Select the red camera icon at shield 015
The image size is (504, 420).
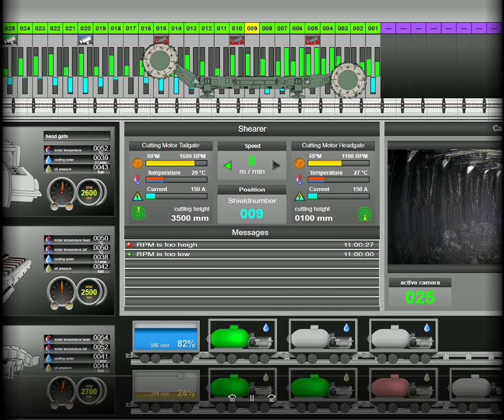[x=161, y=39]
